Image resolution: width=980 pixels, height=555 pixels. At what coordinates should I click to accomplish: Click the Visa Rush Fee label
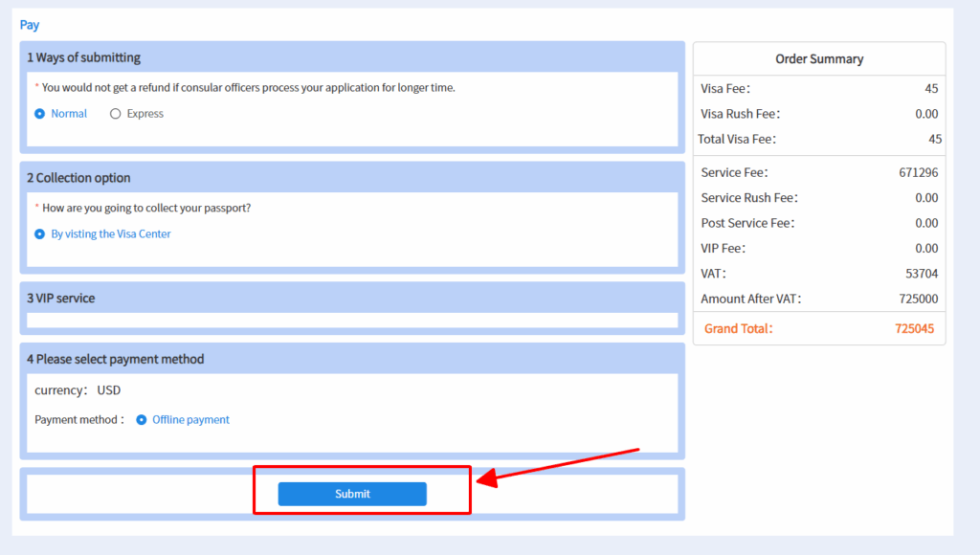tap(741, 114)
